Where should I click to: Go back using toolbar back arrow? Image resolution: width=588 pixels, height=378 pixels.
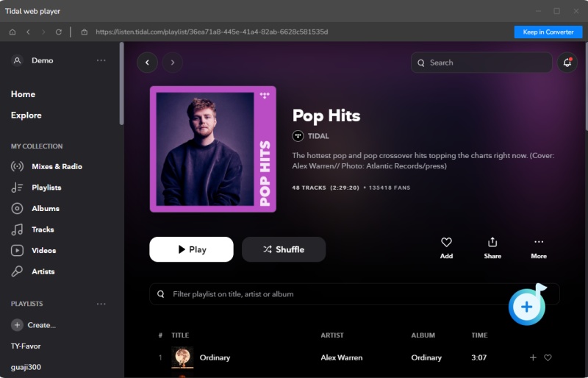coord(28,32)
